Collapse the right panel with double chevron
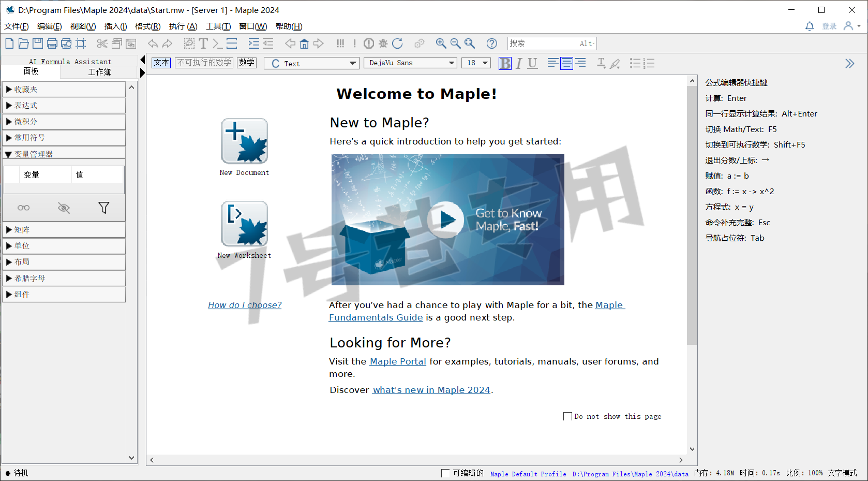 [x=849, y=63]
